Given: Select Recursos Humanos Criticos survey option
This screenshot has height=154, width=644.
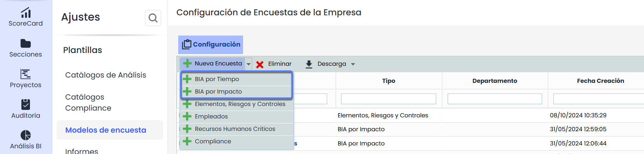Looking at the screenshot, I should point(235,129).
